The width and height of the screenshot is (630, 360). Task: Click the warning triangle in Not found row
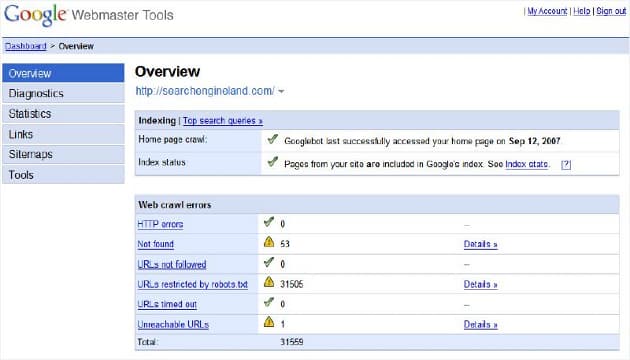(269, 242)
